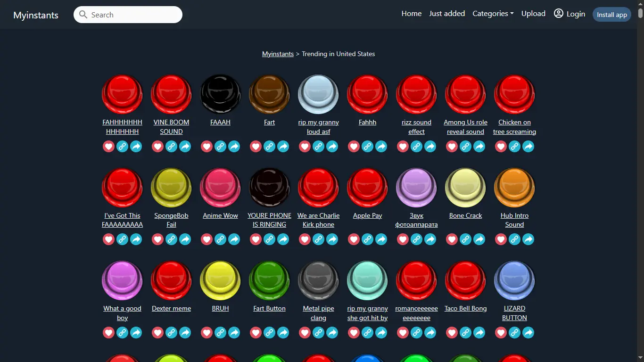
Task: Copy link for rip my granny loud asf
Action: [x=318, y=147]
